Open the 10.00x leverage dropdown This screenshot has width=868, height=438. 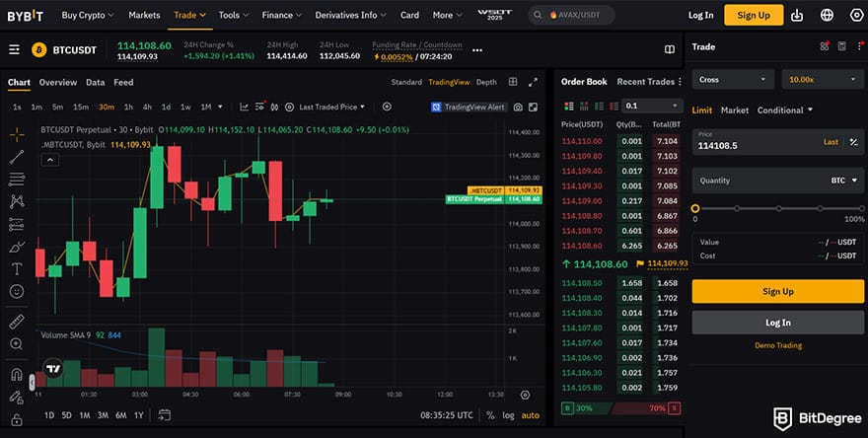(x=822, y=80)
